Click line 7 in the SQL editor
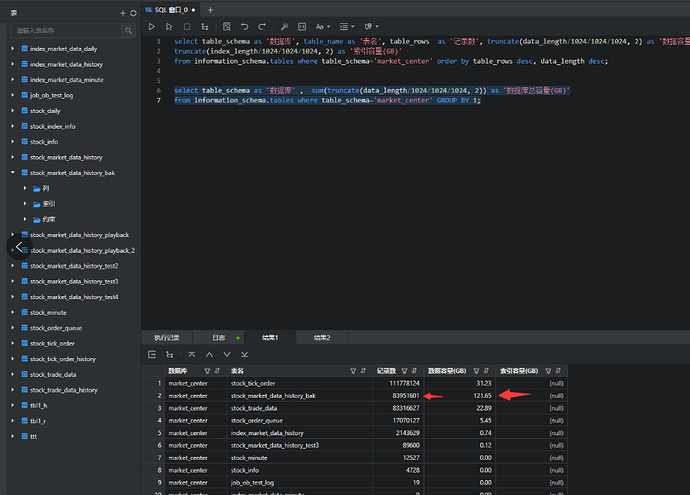Viewport: 690px width, 495px height. pos(327,100)
